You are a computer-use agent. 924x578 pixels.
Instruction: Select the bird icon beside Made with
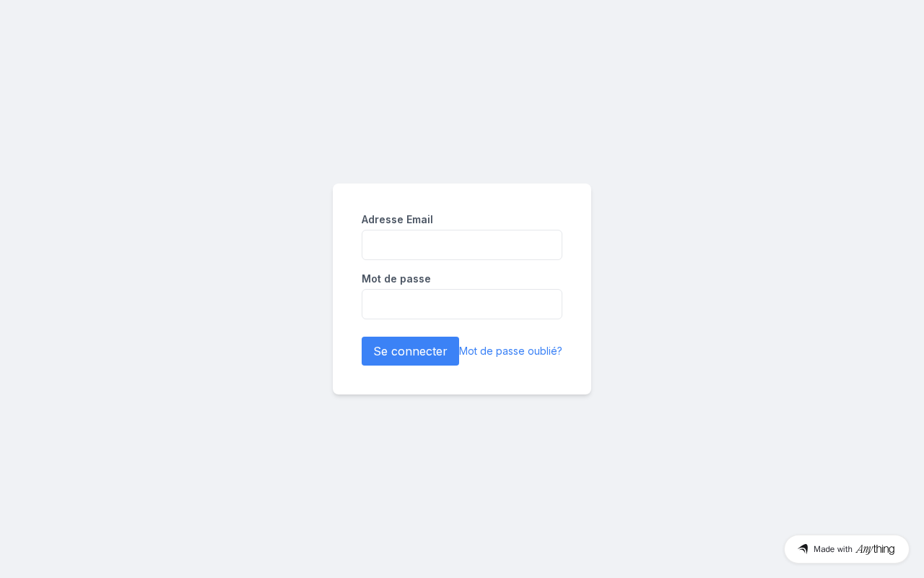[x=803, y=549]
